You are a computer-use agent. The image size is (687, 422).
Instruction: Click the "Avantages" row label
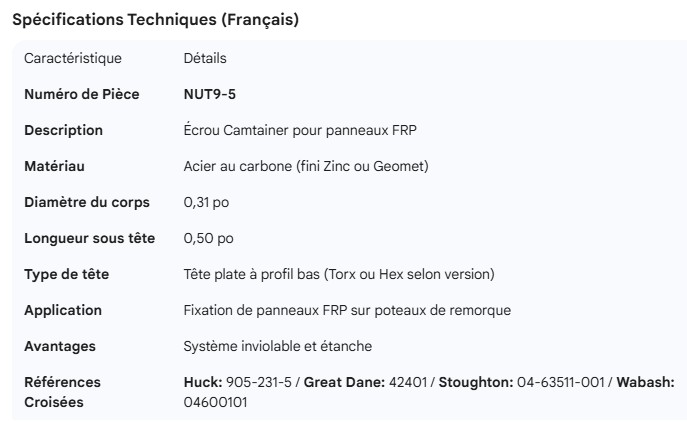pyautogui.click(x=60, y=347)
